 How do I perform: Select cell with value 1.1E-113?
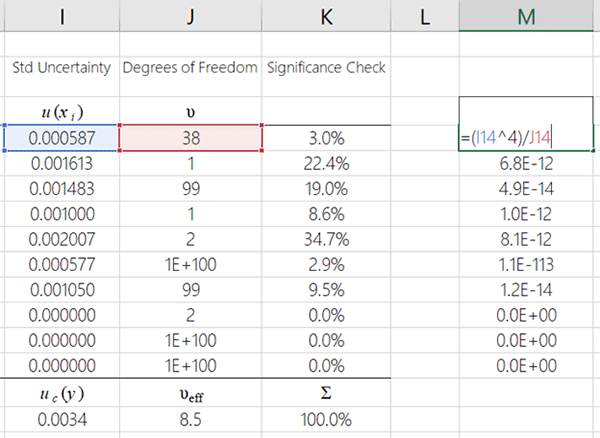526,264
